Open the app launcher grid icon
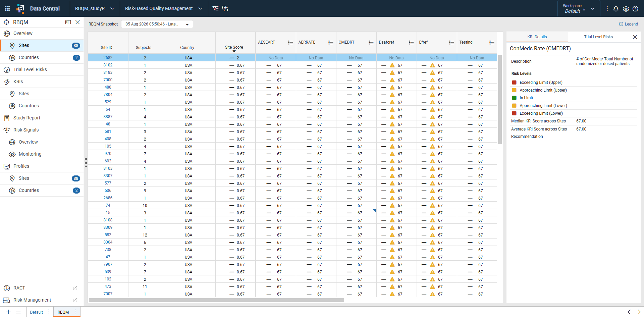644x317 pixels. point(7,8)
